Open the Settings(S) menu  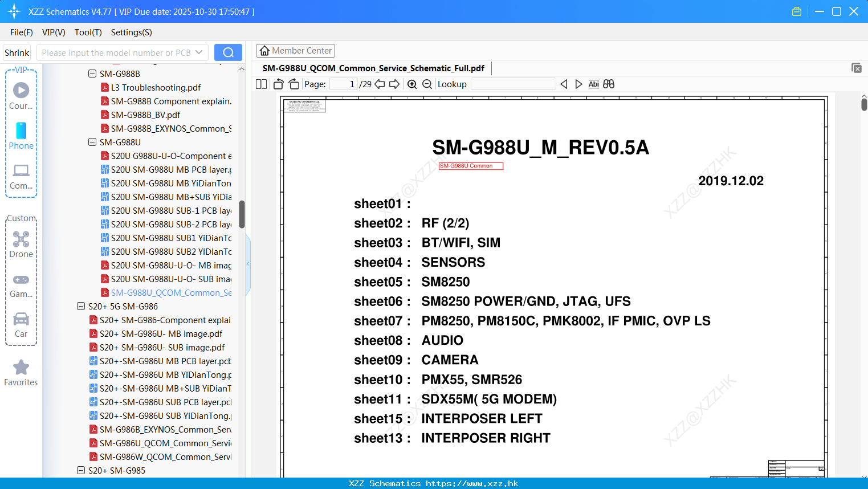(x=132, y=32)
